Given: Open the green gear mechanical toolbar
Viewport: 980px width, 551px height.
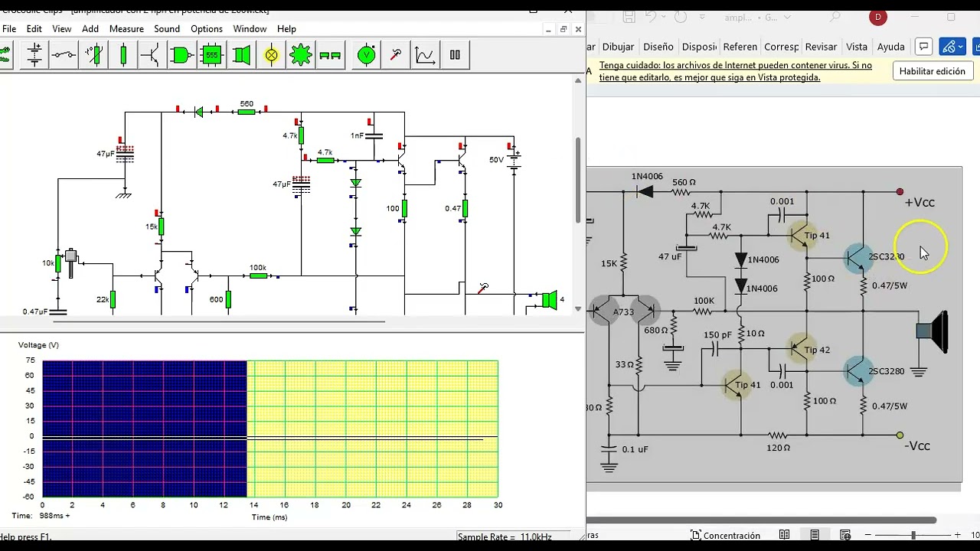Looking at the screenshot, I should (x=301, y=55).
